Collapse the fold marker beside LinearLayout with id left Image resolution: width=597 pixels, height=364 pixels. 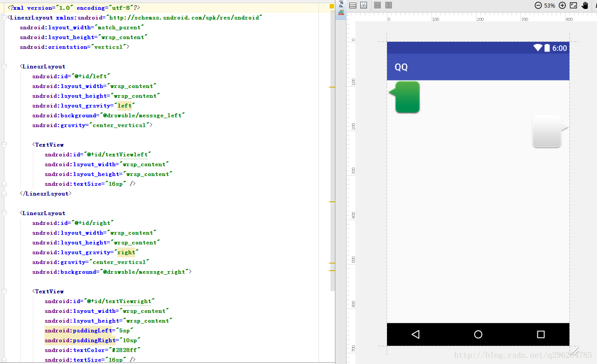(4, 67)
